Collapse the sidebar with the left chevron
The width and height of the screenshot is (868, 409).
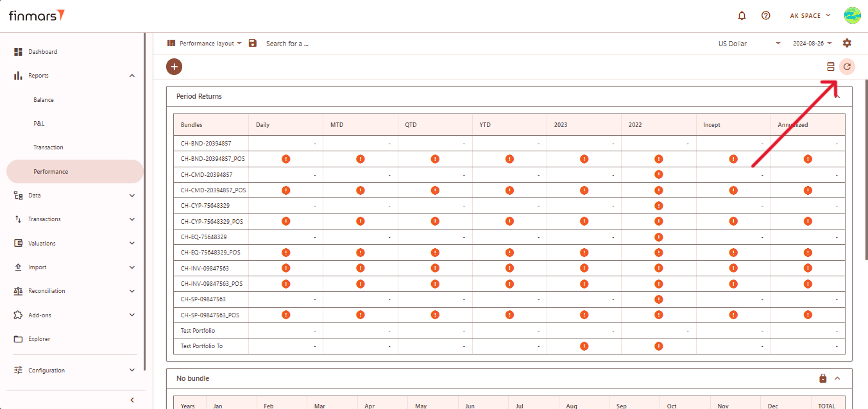[x=132, y=400]
